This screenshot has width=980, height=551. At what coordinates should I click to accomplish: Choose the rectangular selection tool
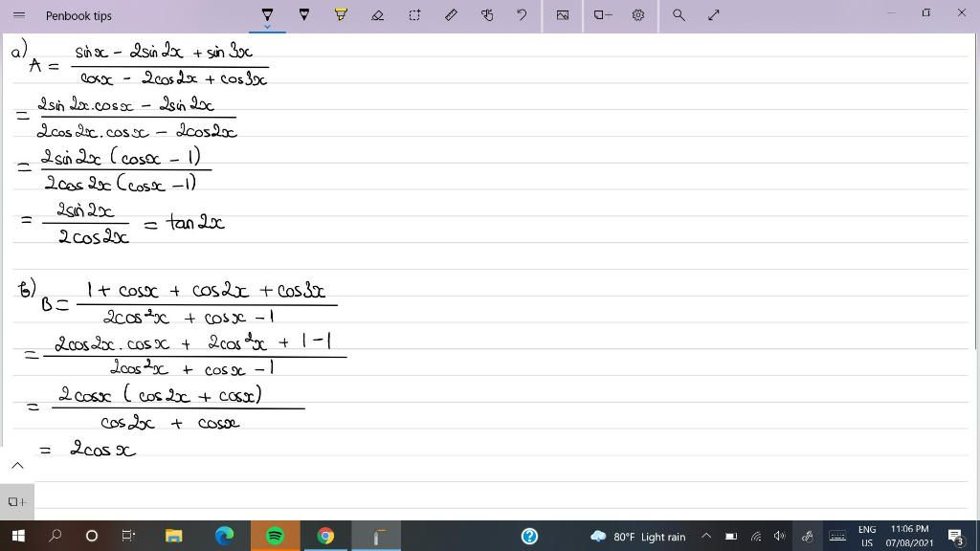[x=414, y=15]
